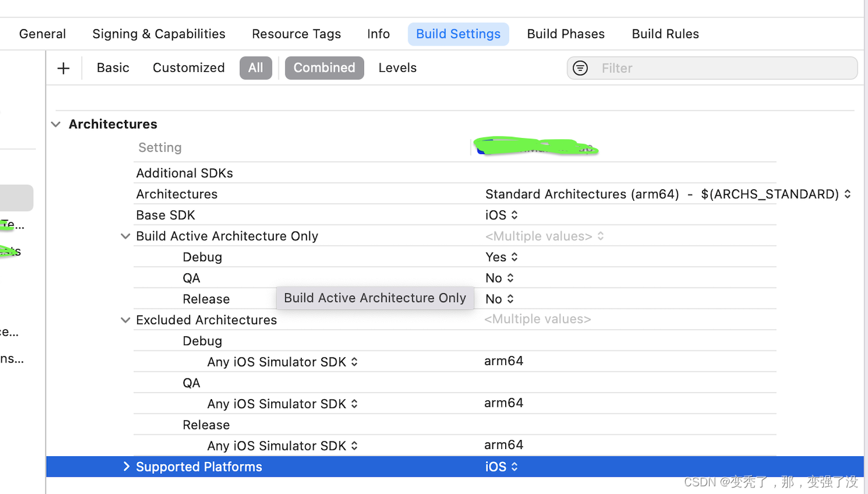Select Release under Excluded Architectures

[206, 425]
